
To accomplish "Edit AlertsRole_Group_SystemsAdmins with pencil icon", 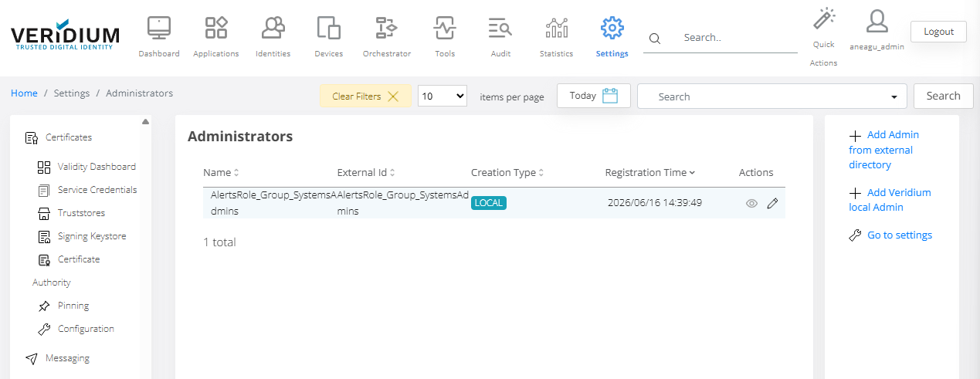I will (x=772, y=204).
